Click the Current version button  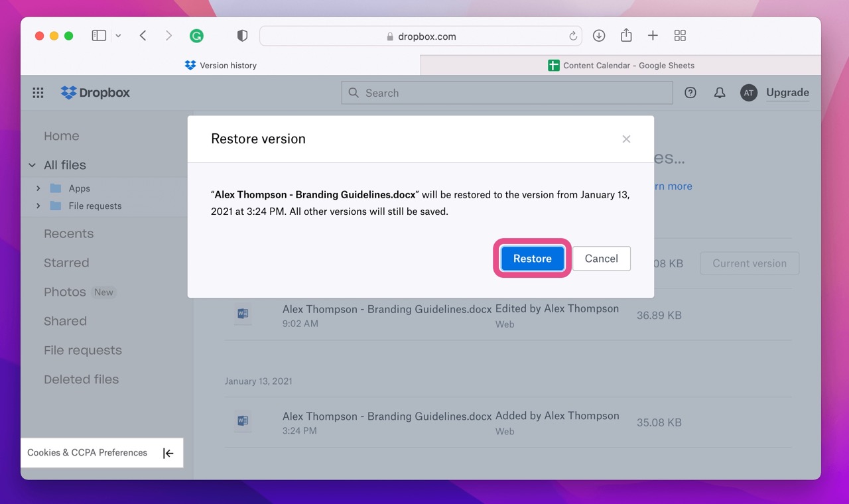pos(750,263)
